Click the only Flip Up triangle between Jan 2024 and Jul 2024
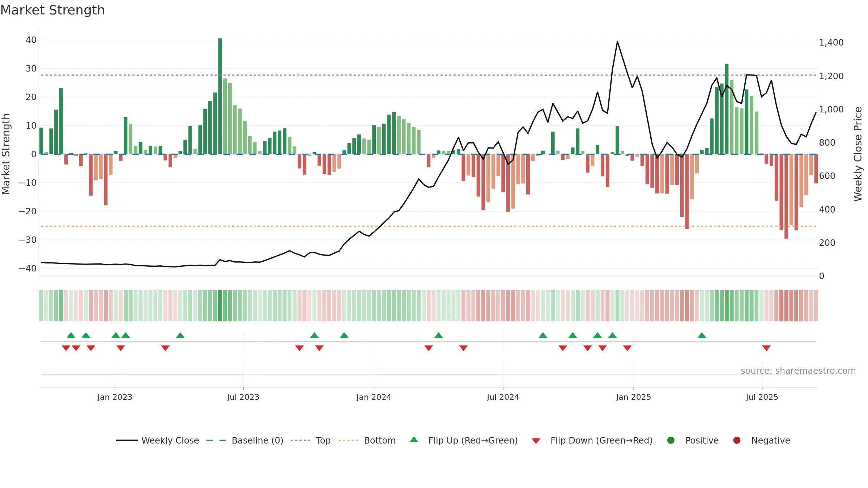Viewport: 868px width, 488px height. 438,335
